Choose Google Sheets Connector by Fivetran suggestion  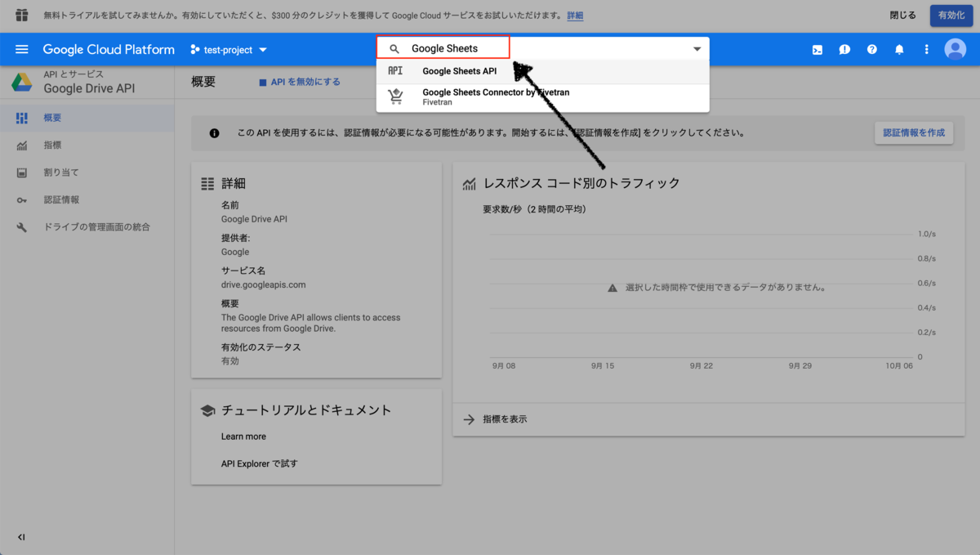tap(542, 97)
